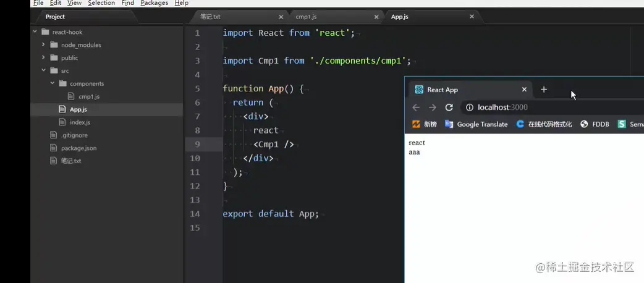Switch to the cmp1.js editor tab
Screen dimensions: 644x283
[336, 17]
